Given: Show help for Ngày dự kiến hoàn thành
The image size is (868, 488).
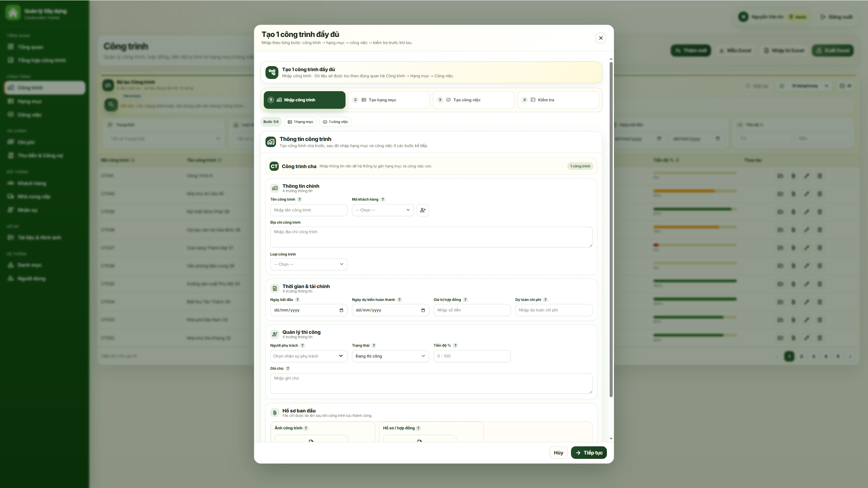Looking at the screenshot, I should 399,300.
